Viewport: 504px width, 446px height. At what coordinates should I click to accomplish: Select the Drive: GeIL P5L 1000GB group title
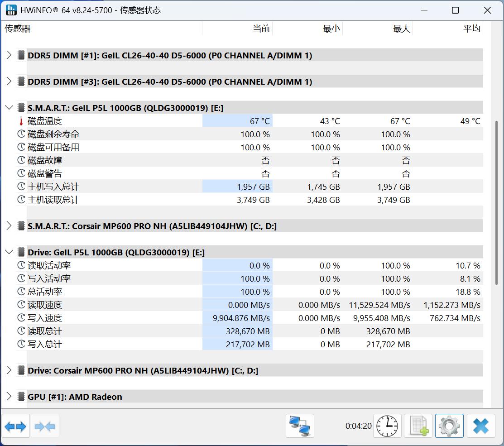116,252
